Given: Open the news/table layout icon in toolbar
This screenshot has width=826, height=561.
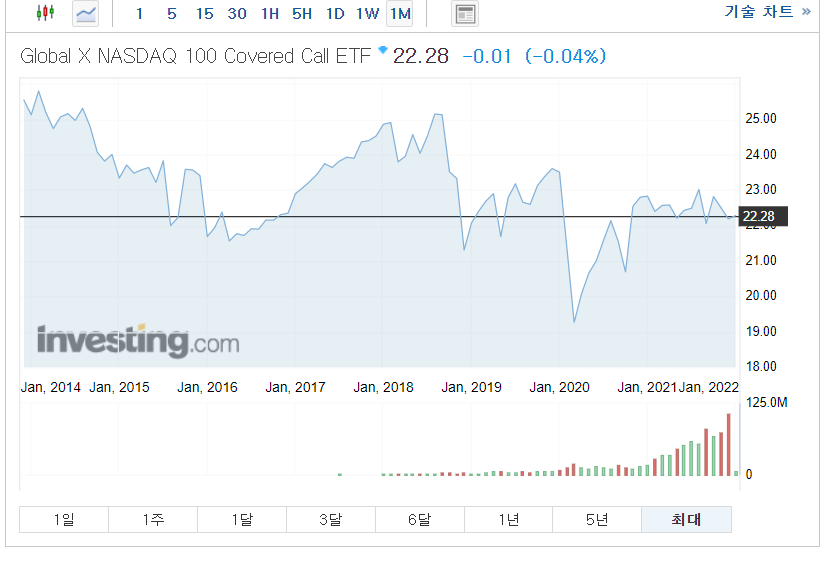Looking at the screenshot, I should coord(465,14).
